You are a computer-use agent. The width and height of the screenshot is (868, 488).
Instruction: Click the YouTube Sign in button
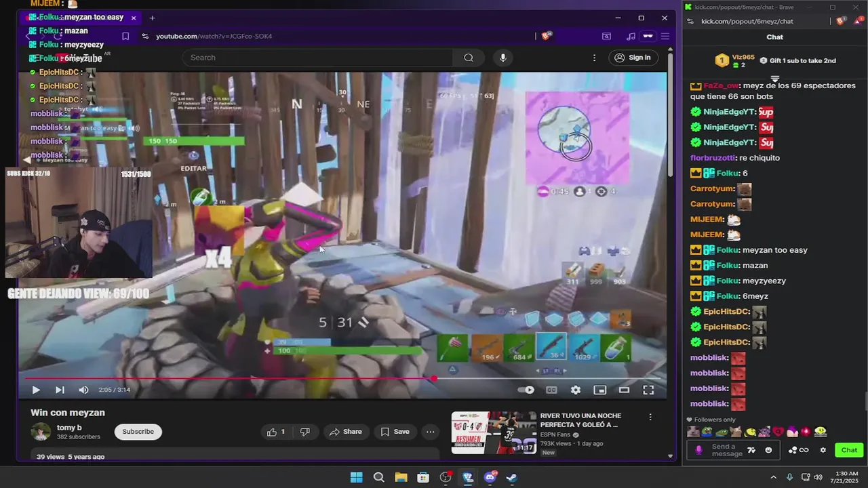(633, 58)
